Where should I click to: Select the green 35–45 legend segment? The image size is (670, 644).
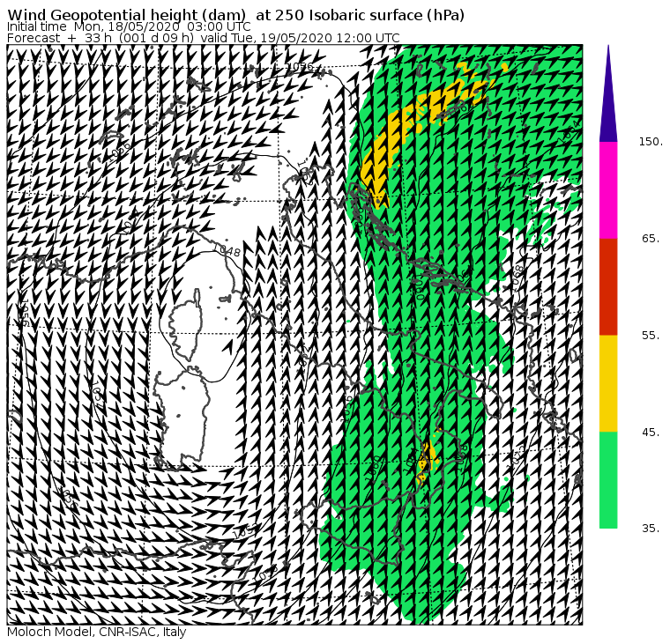608,480
